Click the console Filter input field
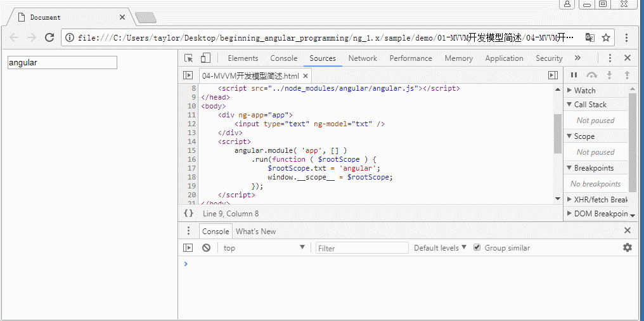This screenshot has height=321, width=644. pos(363,248)
